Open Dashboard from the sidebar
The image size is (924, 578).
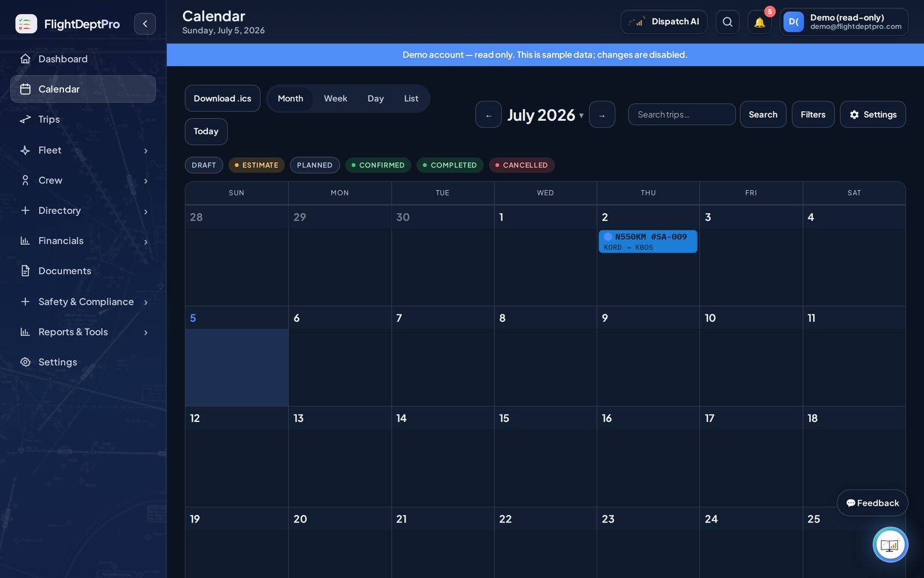point(83,59)
